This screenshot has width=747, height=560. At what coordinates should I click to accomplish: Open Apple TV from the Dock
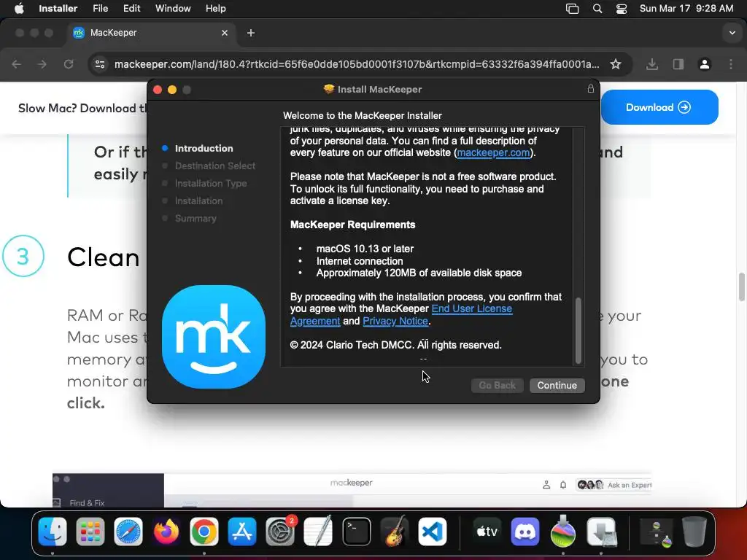click(487, 532)
